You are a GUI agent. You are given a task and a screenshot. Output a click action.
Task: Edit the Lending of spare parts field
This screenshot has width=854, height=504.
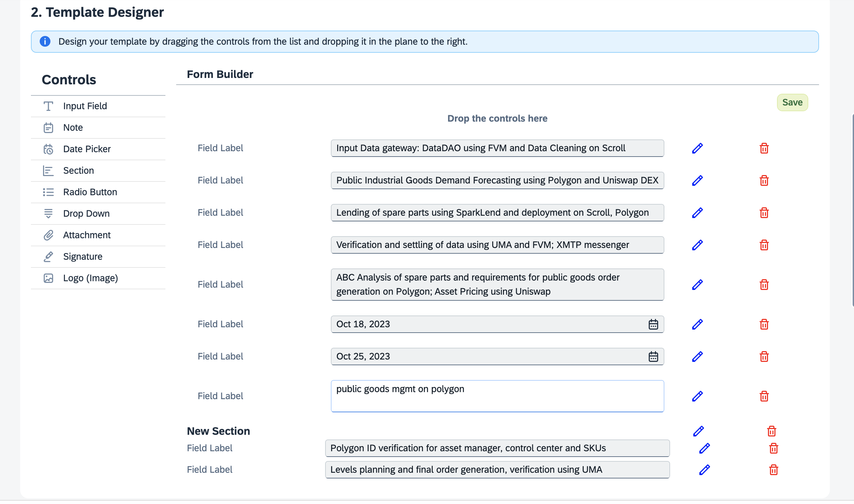(x=697, y=213)
